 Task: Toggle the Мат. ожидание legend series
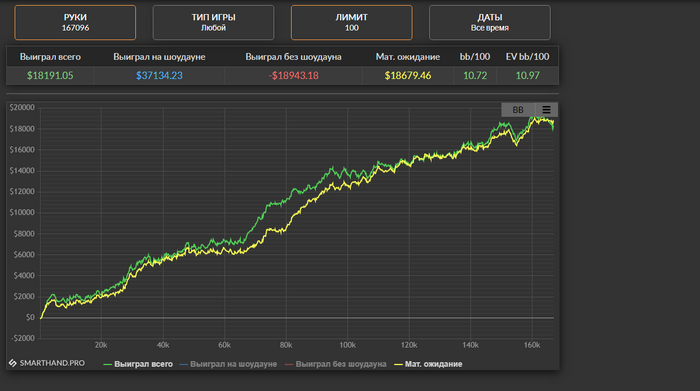click(x=428, y=364)
